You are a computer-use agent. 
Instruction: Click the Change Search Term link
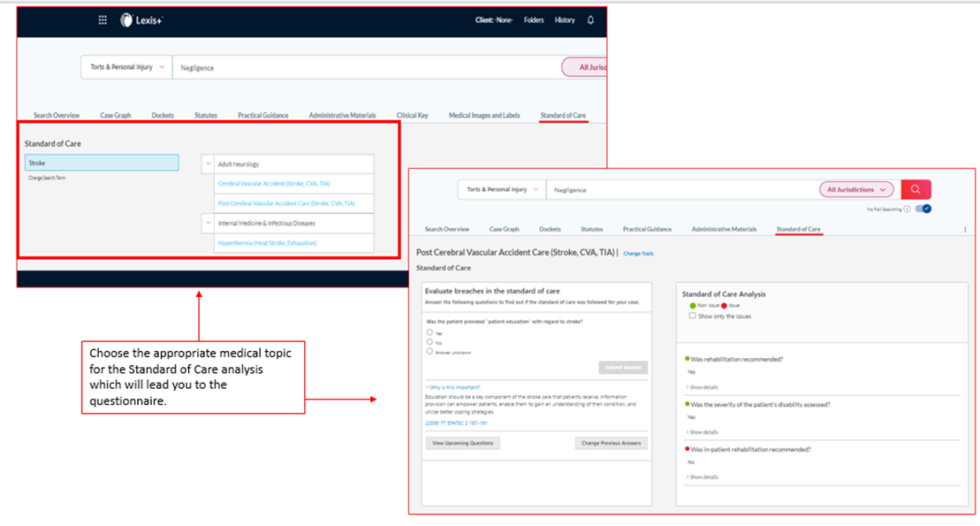(47, 179)
